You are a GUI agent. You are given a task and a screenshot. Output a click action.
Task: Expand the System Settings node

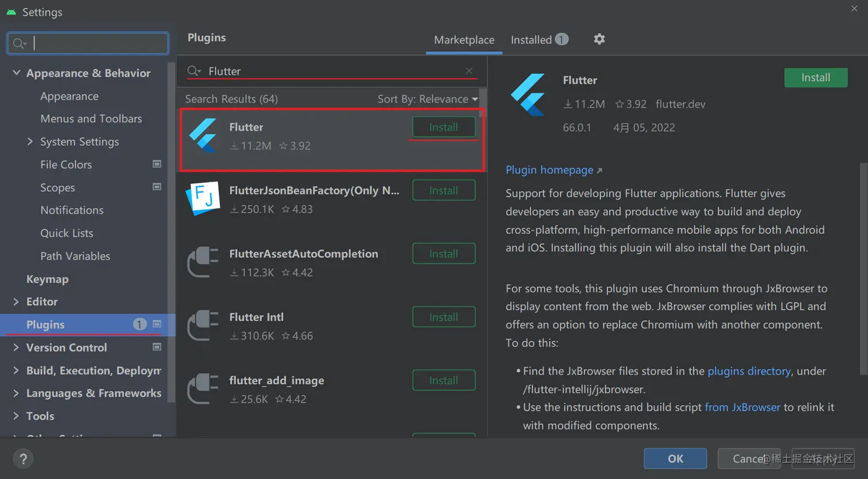tap(30, 141)
